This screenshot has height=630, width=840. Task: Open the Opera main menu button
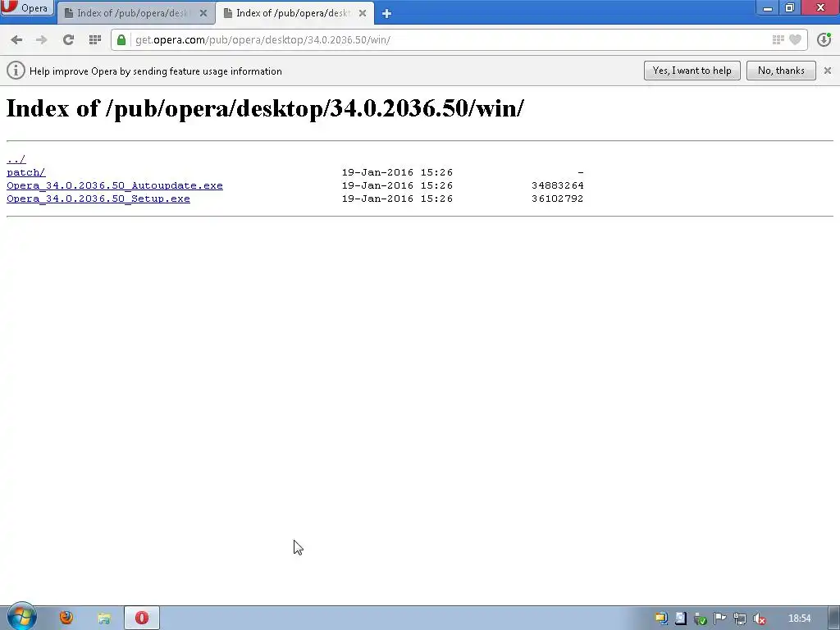click(27, 7)
